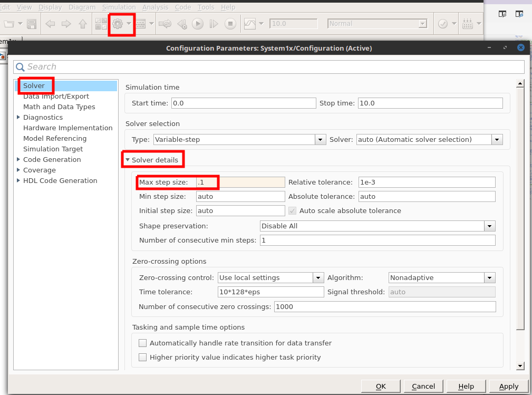Open the dropdown arrow beside Model Explorer icon

[x=152, y=24]
